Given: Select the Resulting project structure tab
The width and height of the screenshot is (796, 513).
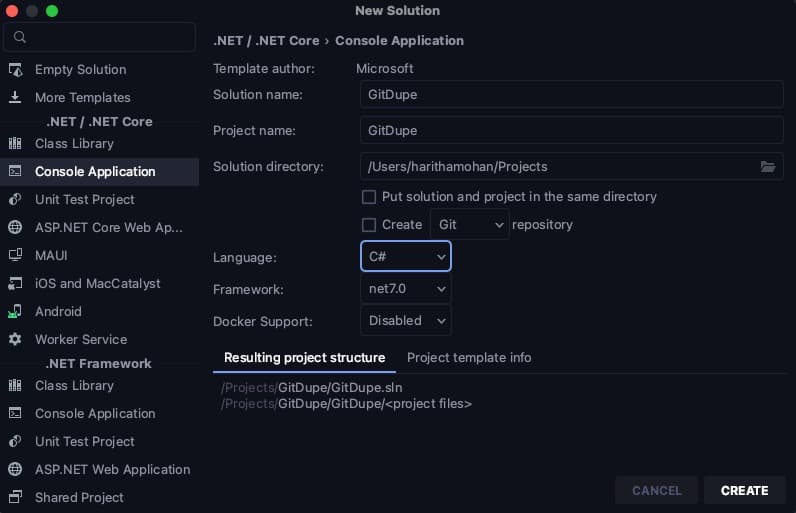Looking at the screenshot, I should tap(304, 357).
